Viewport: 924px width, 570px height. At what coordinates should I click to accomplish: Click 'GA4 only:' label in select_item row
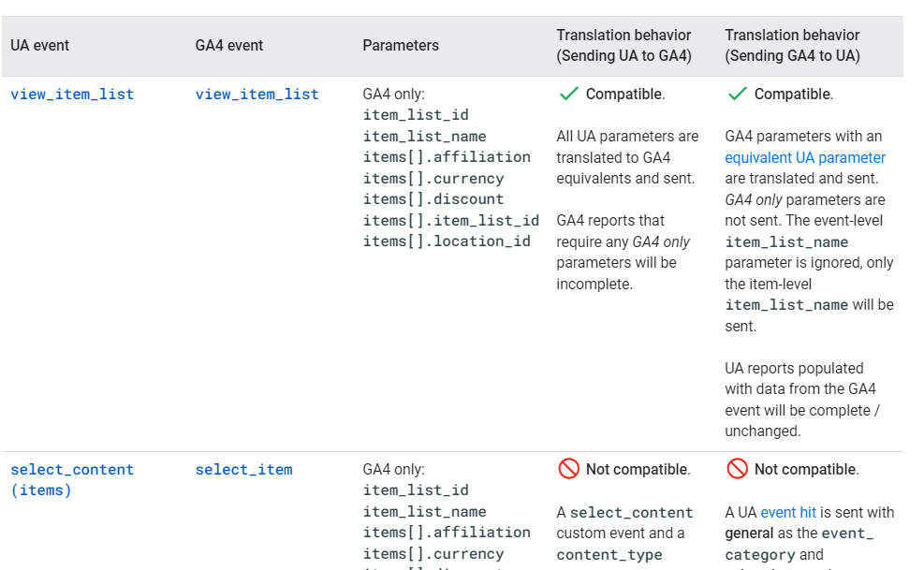[393, 470]
